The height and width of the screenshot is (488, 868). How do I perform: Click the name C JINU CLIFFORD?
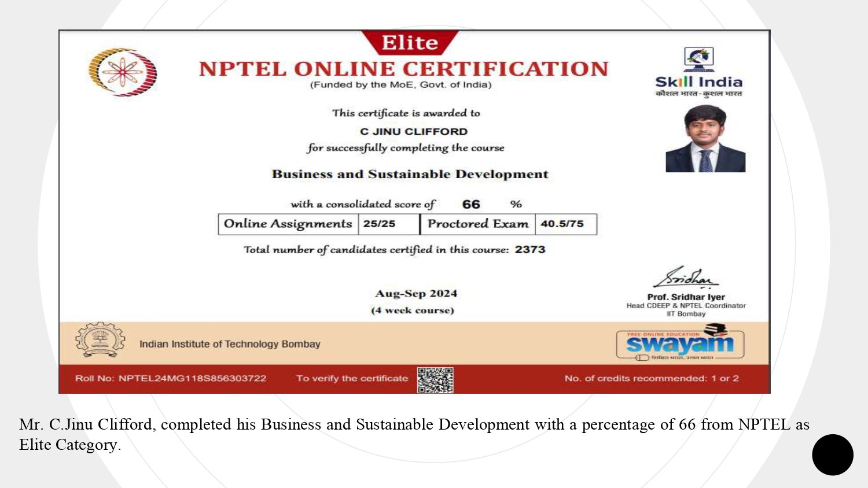click(413, 131)
